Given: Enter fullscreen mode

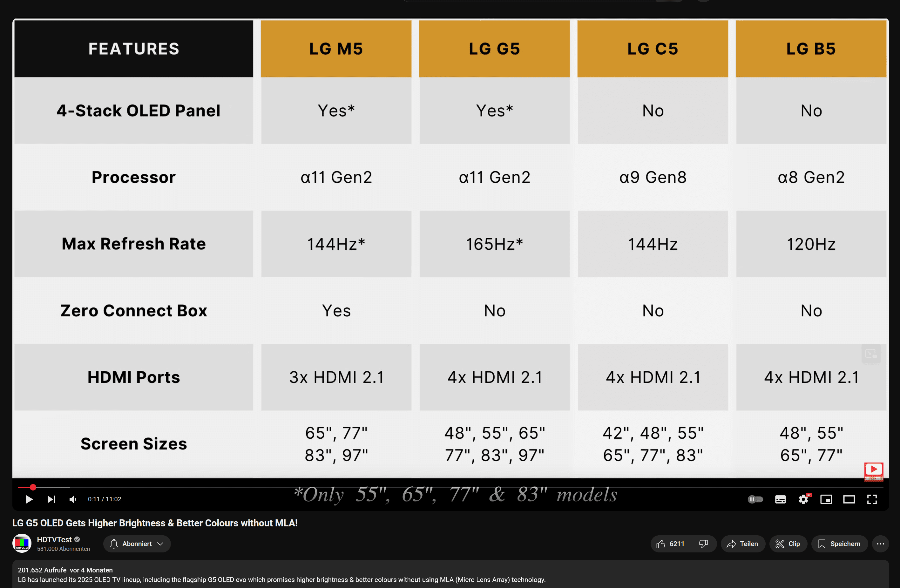Looking at the screenshot, I should click(872, 499).
